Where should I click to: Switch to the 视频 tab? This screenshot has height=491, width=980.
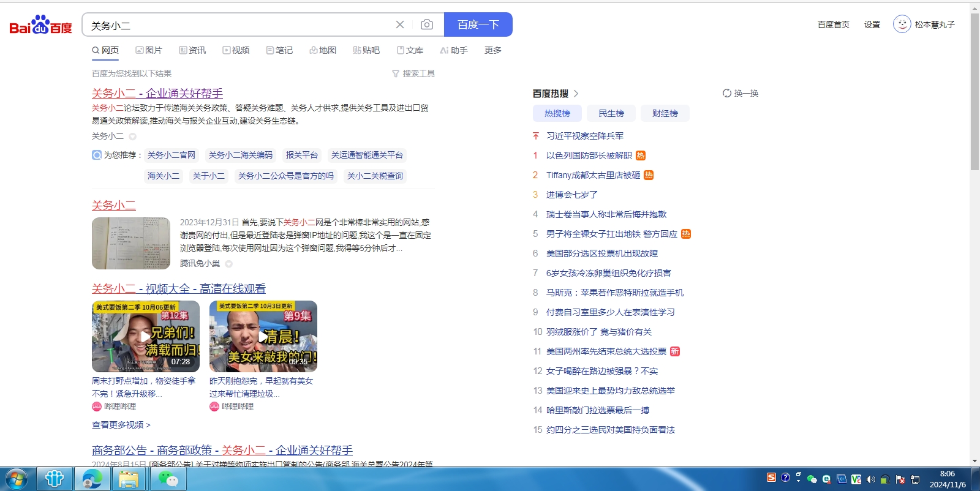pyautogui.click(x=236, y=50)
